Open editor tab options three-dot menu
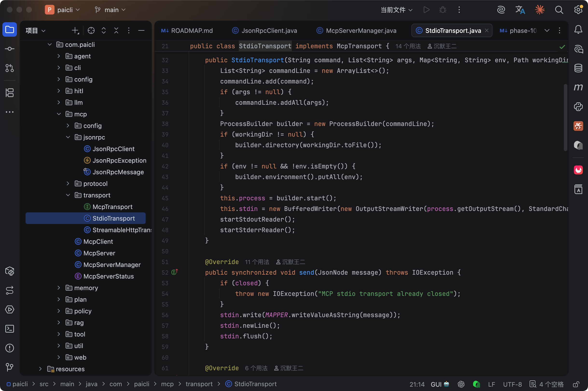588x391 pixels. click(559, 30)
